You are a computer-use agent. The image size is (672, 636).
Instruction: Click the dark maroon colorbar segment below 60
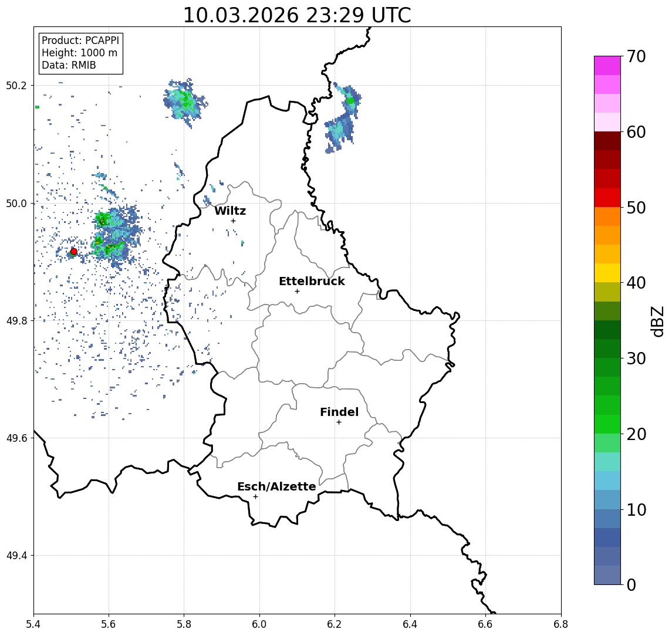(x=607, y=141)
